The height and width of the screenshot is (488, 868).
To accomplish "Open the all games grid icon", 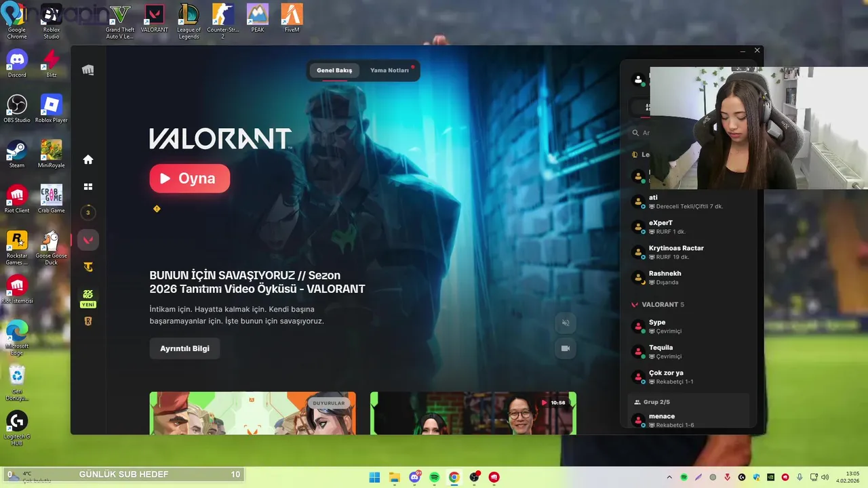I will (88, 186).
